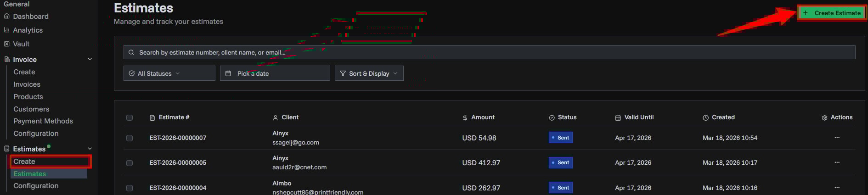Click the Dashboard home icon
The image size is (868, 195).
[x=6, y=17]
